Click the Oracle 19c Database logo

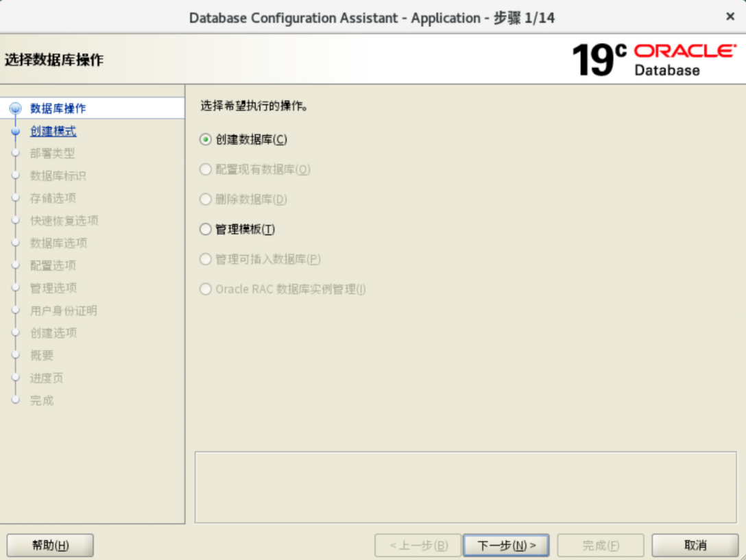(x=653, y=60)
